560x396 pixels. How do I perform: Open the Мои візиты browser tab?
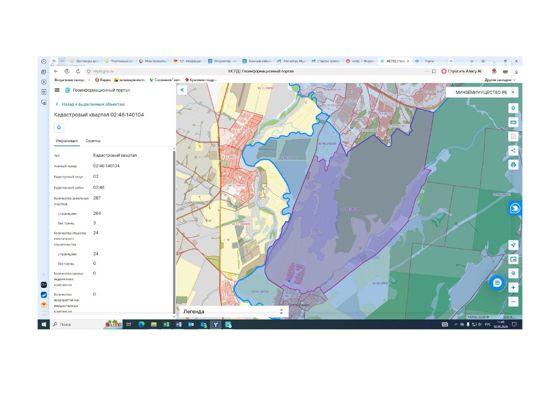tap(154, 61)
